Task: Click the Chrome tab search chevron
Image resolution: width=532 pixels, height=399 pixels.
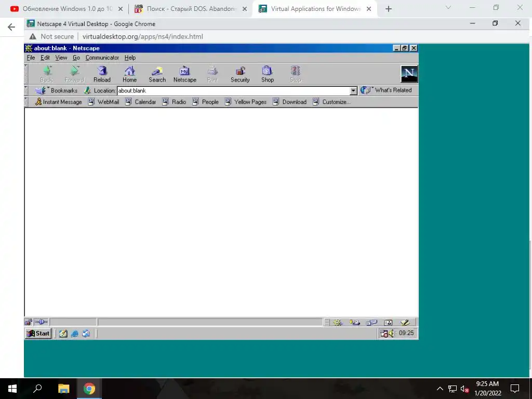Action: pyautogui.click(x=448, y=7)
